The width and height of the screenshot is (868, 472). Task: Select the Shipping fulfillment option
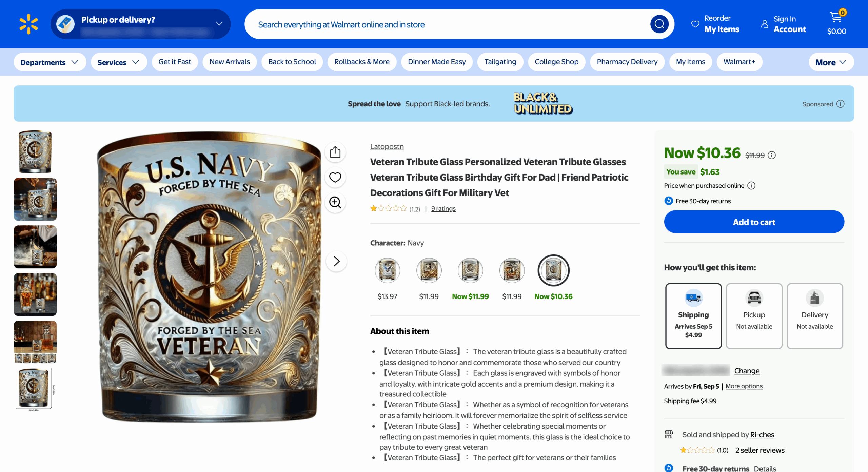(x=693, y=316)
